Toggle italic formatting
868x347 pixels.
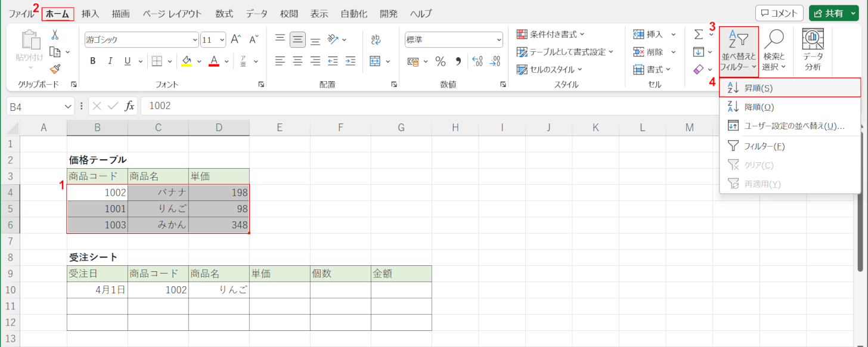tap(110, 61)
